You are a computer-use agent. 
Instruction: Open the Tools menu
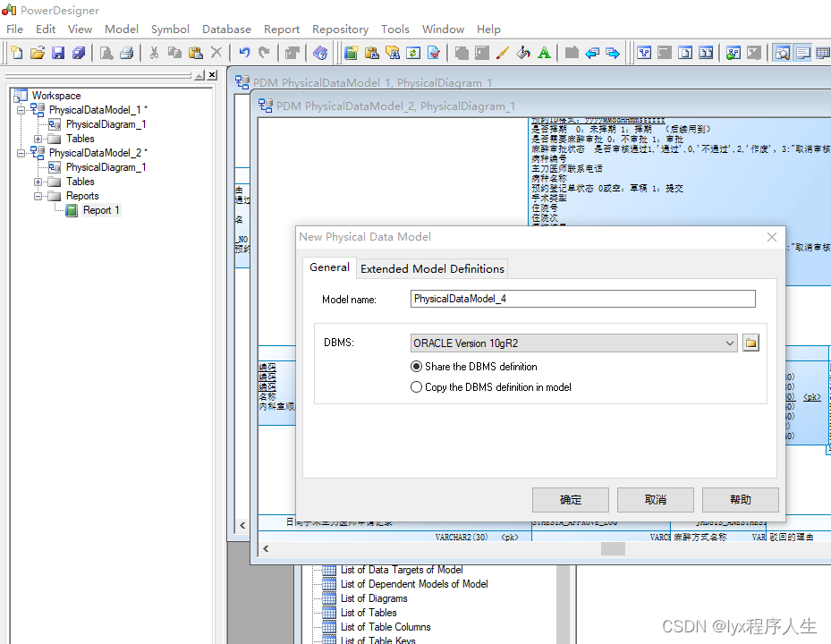coord(394,30)
